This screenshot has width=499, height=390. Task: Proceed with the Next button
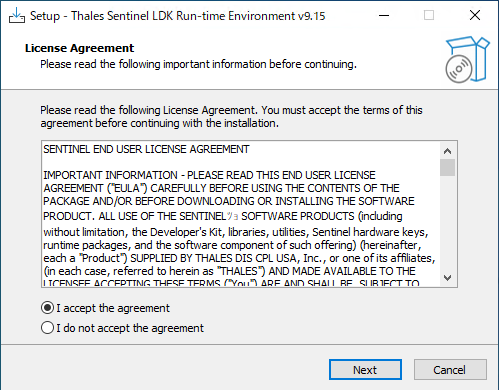pyautogui.click(x=365, y=369)
